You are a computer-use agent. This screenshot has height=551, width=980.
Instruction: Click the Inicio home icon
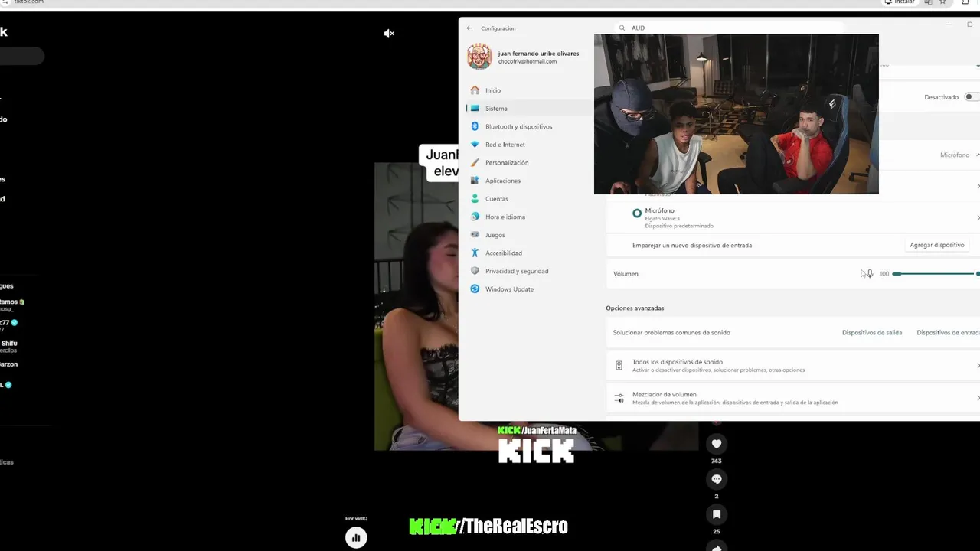coord(475,90)
